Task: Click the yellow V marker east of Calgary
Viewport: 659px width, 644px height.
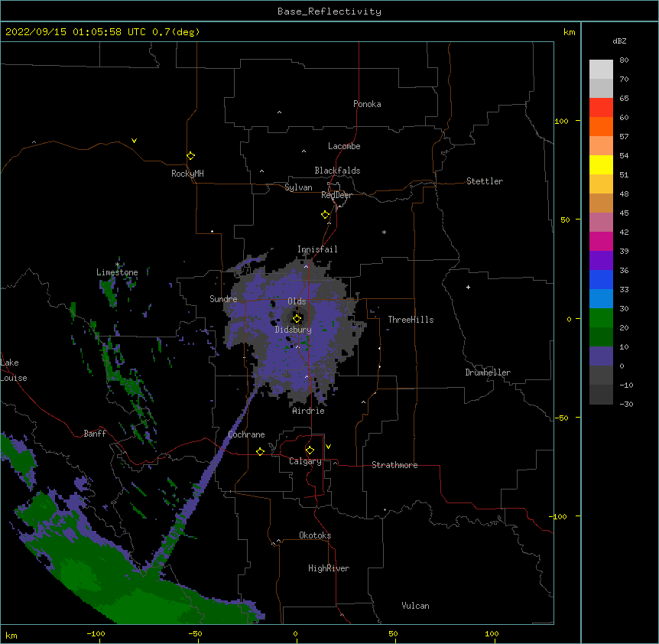Action: click(328, 447)
